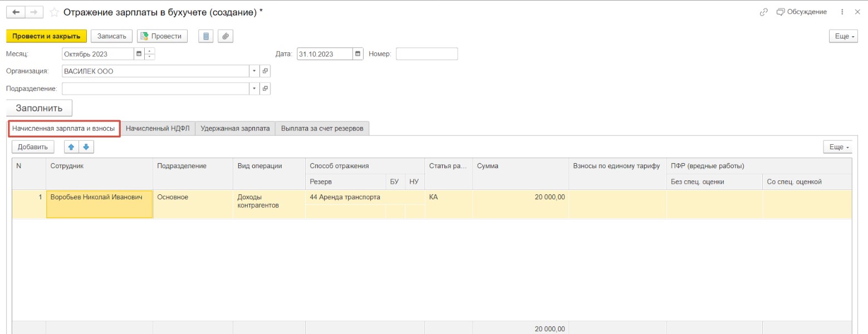Expand the Подразделение dropdown list
The width and height of the screenshot is (868, 334).
click(x=254, y=89)
